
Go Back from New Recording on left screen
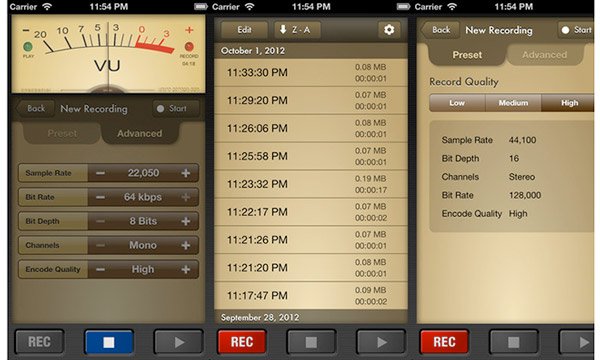35,109
